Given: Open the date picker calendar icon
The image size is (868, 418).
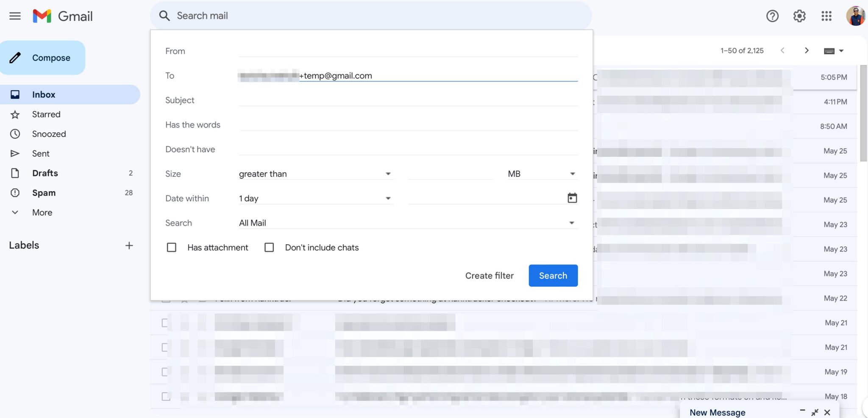Looking at the screenshot, I should click(572, 198).
